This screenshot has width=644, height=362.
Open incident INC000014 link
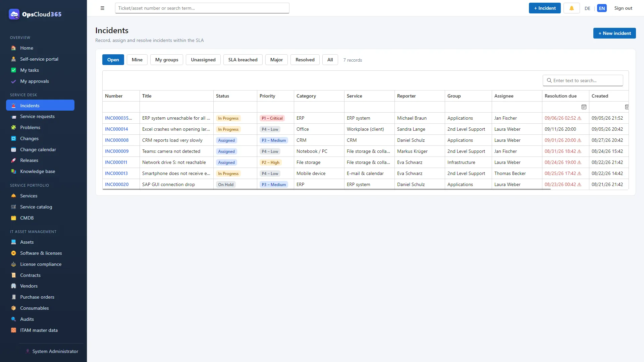click(116, 129)
